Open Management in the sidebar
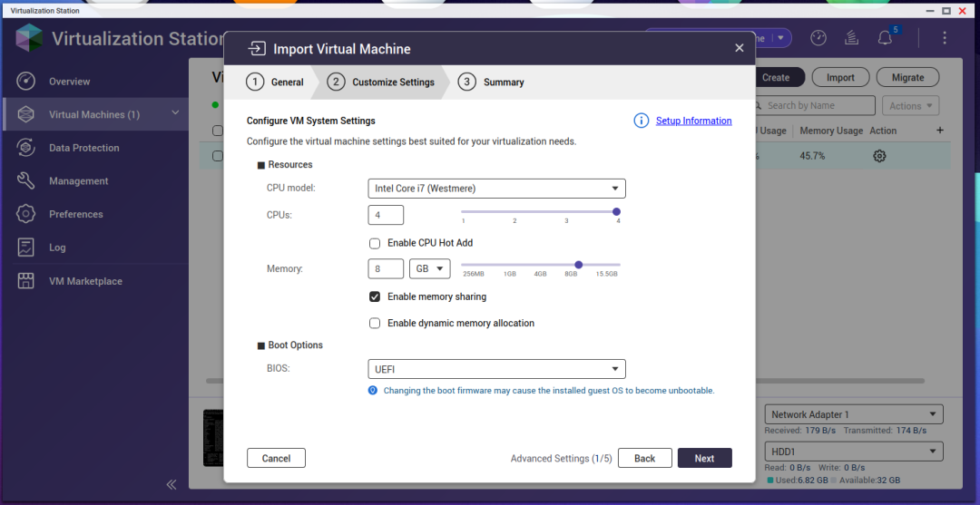This screenshot has height=505, width=980. point(79,181)
